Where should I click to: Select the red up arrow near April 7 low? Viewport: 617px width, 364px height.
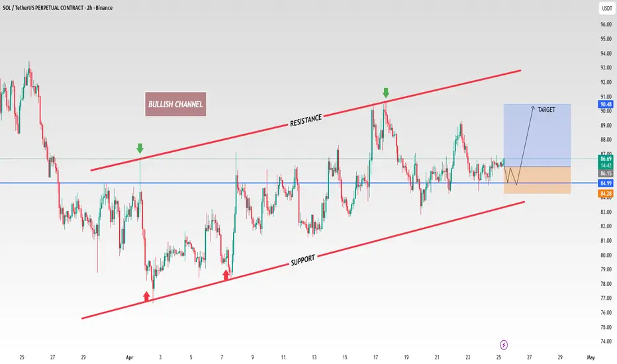(x=226, y=275)
